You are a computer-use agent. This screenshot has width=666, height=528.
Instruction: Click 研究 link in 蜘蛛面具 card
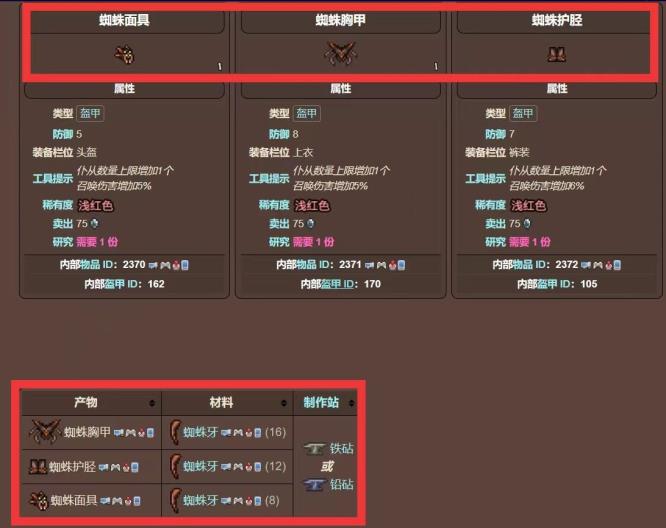pyautogui.click(x=62, y=242)
